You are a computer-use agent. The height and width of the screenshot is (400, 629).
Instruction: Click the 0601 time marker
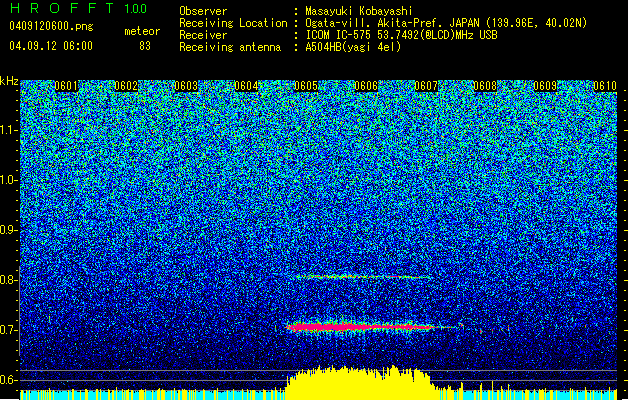66,86
